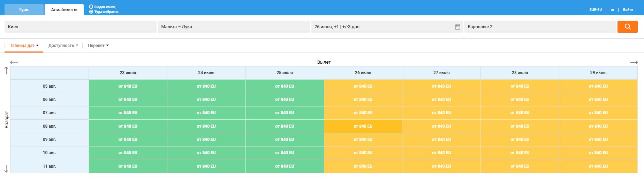Change language via 'ru' link
This screenshot has width=644, height=183.
point(612,10)
